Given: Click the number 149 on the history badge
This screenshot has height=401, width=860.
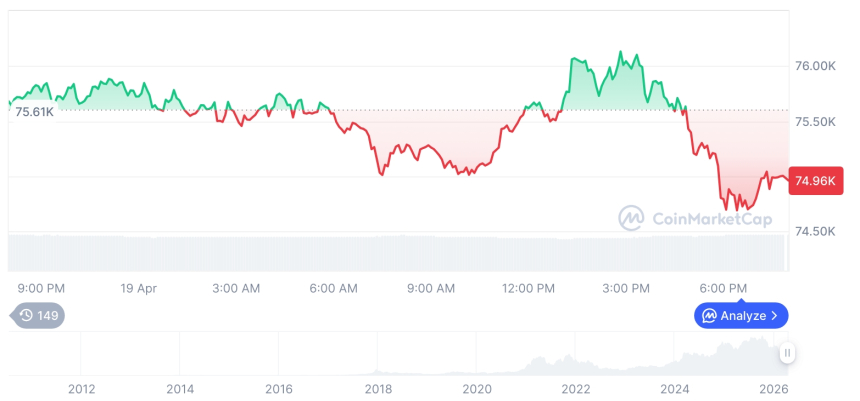Looking at the screenshot, I should tap(47, 316).
